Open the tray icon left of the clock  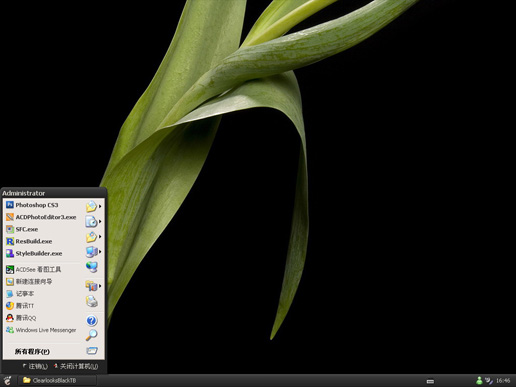tap(489, 380)
